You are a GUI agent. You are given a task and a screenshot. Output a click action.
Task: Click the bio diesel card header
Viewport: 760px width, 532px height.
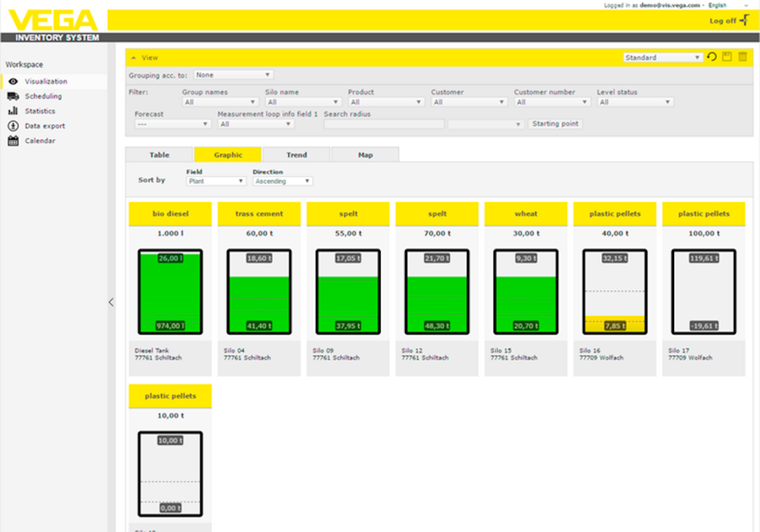(x=170, y=214)
